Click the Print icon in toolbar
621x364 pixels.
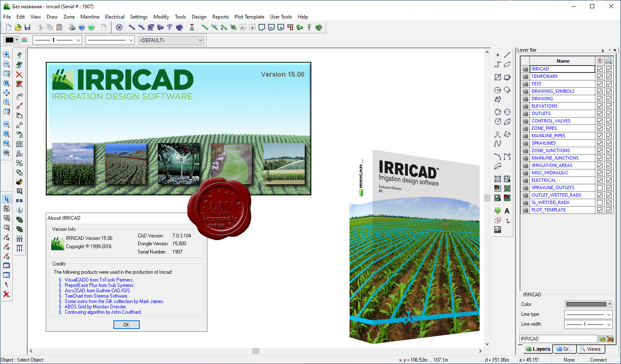72,27
